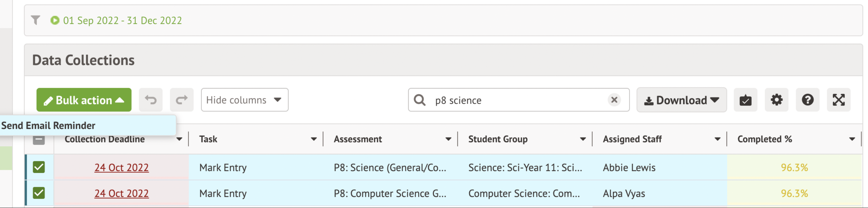Open help with the question mark icon
Viewport: 868px width, 208px height.
coord(807,100)
